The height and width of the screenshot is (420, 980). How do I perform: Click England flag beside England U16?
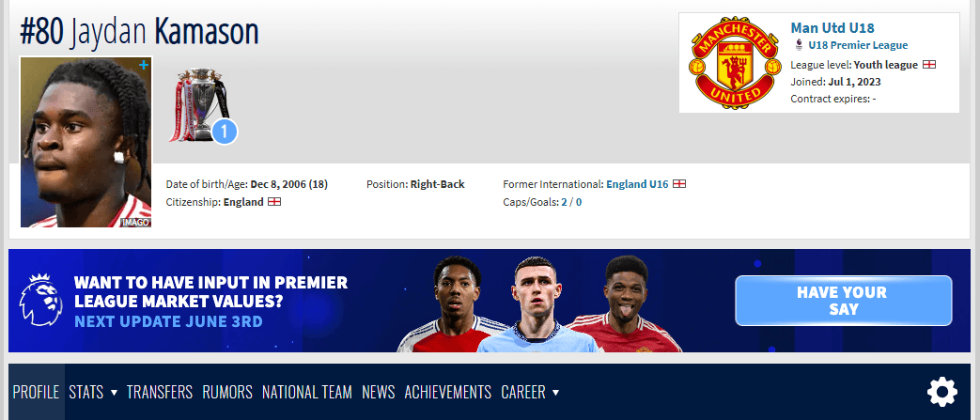[x=679, y=184]
